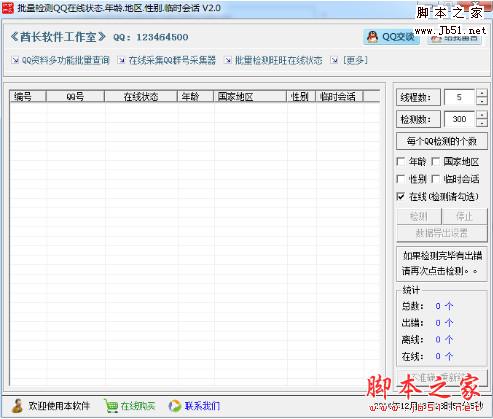Click the 在线购买 shopping cart icon
Screen dimensions: 493x419
[111, 406]
